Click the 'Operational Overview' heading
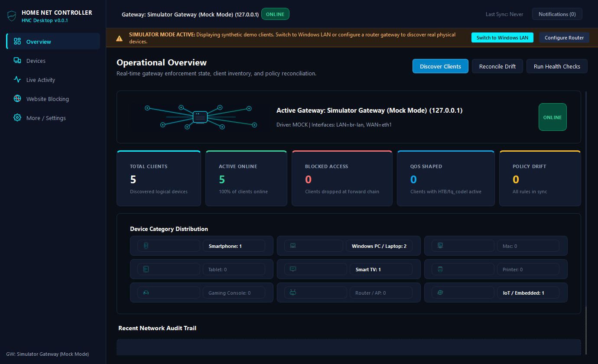 pos(162,62)
